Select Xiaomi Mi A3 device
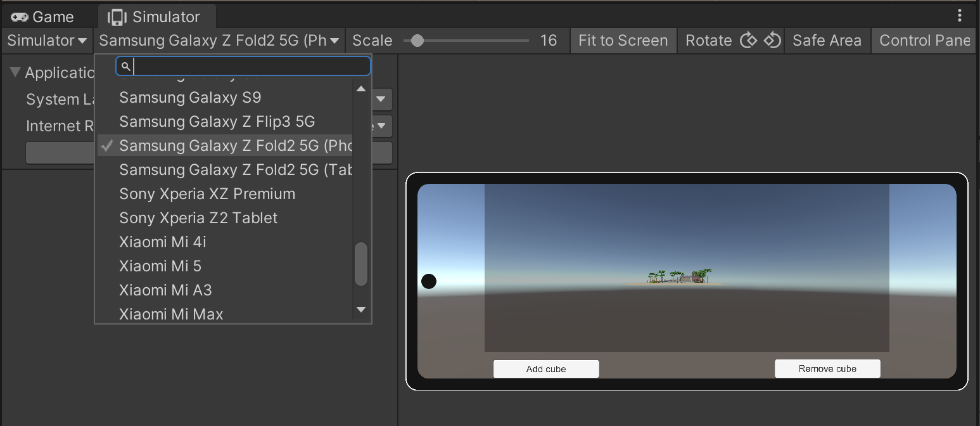The height and width of the screenshot is (426, 980). pos(224,290)
